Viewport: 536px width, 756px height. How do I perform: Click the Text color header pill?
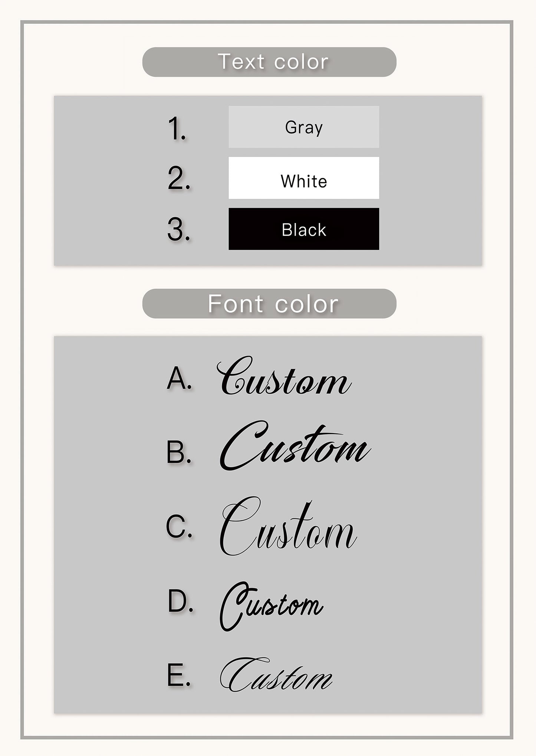(x=269, y=62)
